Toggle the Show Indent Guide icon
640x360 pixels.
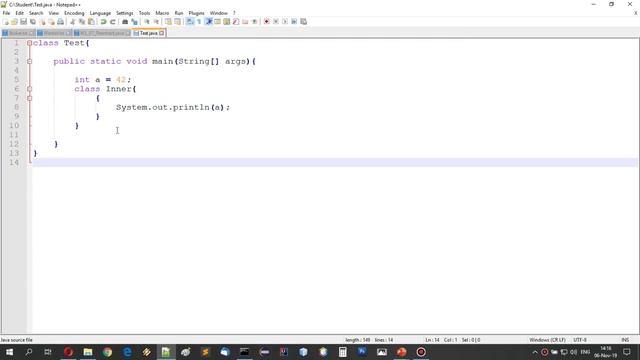(x=209, y=22)
